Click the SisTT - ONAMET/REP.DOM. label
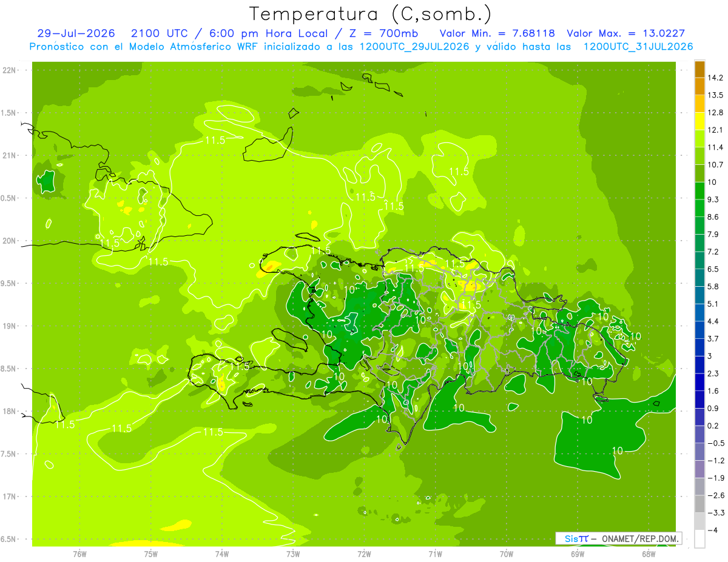The height and width of the screenshot is (562, 728). point(620,538)
